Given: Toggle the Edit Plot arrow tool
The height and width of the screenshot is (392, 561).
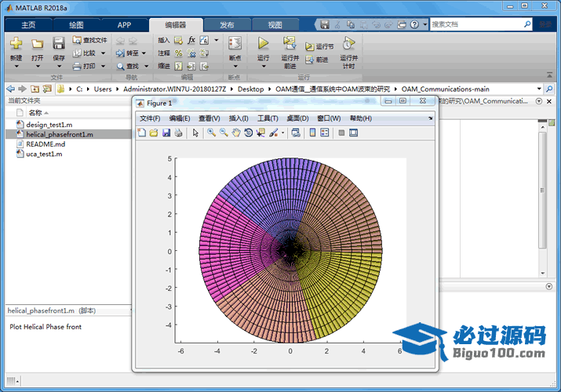Looking at the screenshot, I should click(195, 133).
